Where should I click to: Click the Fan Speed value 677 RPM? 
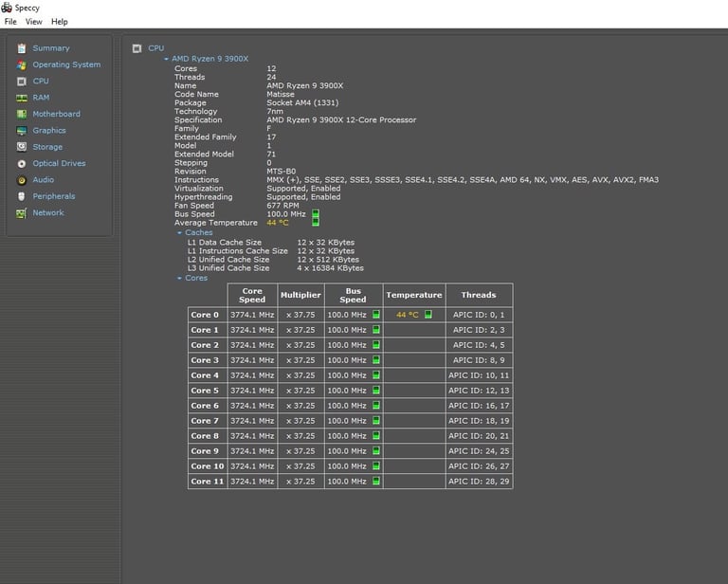point(282,205)
